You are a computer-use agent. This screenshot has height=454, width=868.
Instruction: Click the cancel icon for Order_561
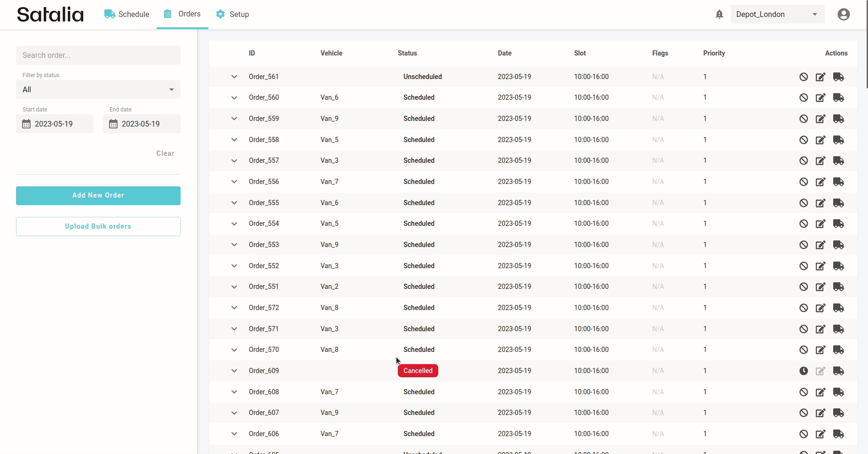(804, 77)
